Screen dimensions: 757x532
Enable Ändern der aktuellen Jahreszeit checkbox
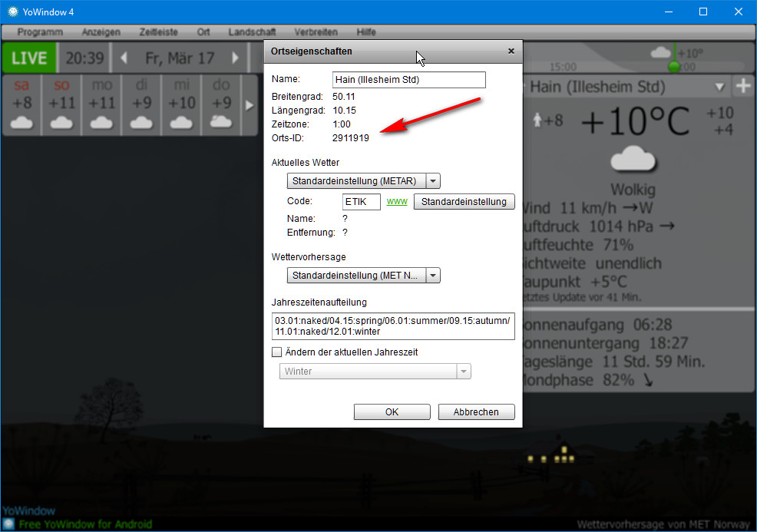click(x=277, y=352)
